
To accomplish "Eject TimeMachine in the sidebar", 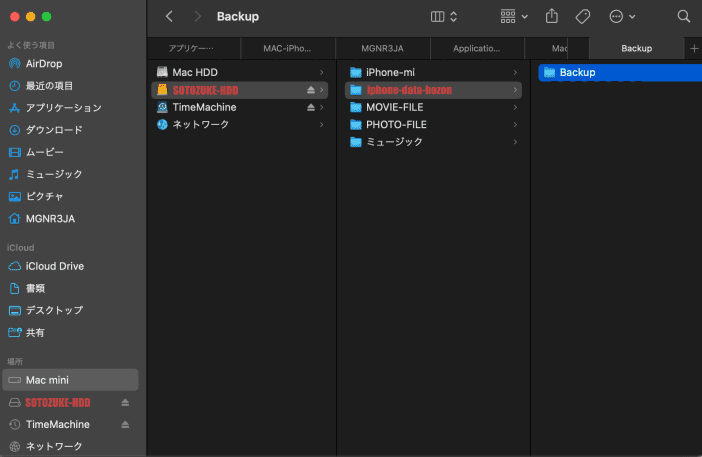I will pyautogui.click(x=125, y=424).
